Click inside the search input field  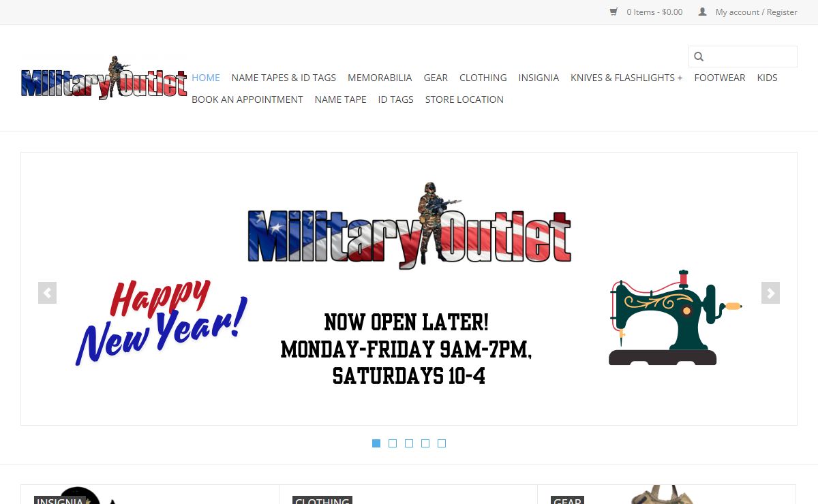coord(749,57)
